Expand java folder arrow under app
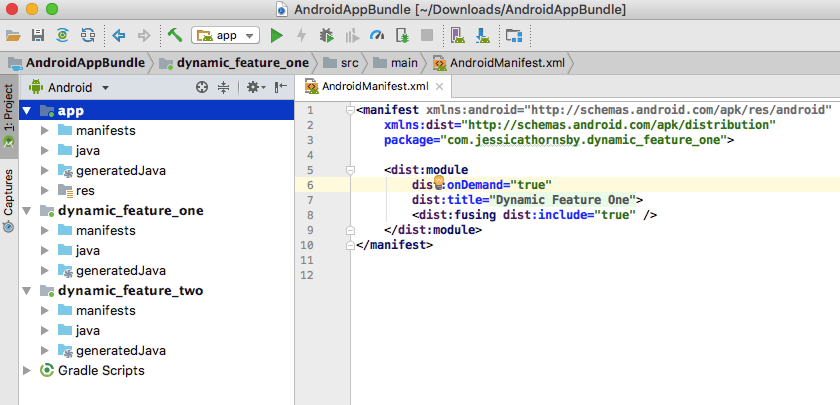Viewport: 840px width, 405px height. click(x=45, y=151)
